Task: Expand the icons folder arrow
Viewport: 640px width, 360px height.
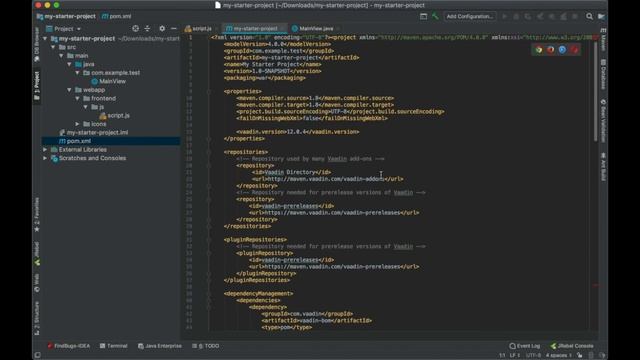Action: pos(78,124)
